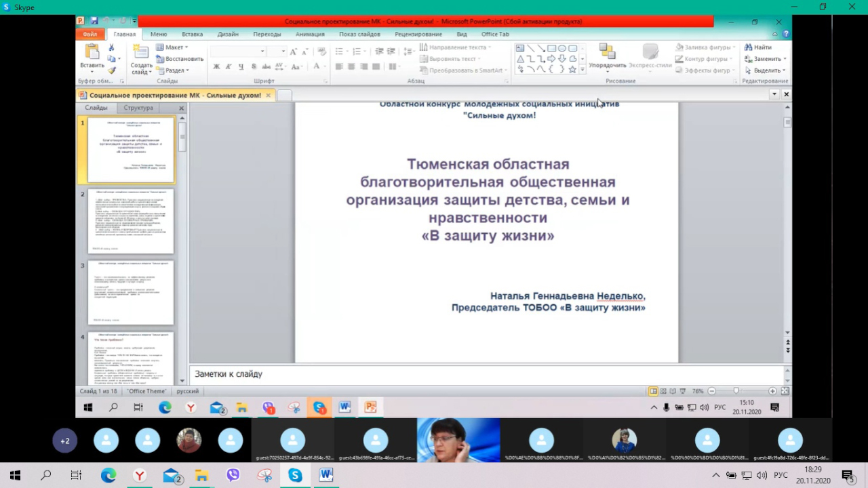This screenshot has height=488, width=868.
Task: Click the Create Slide (Создать слайд) icon
Action: (x=141, y=53)
